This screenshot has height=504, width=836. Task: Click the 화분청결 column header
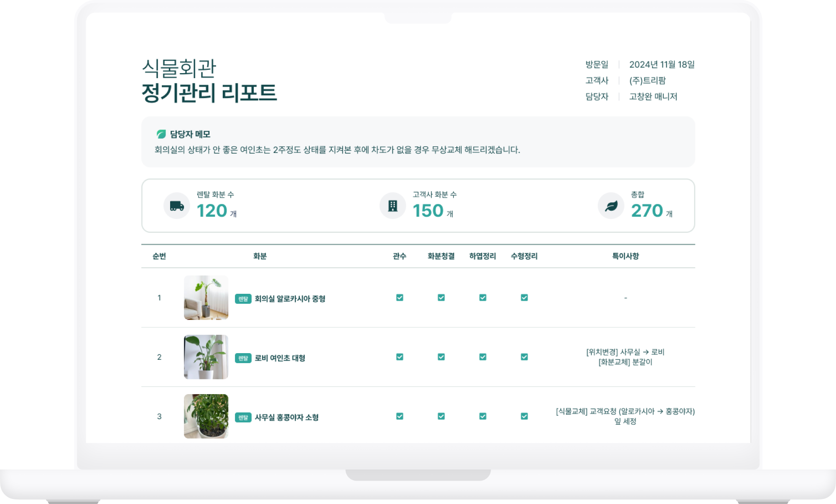coord(441,256)
